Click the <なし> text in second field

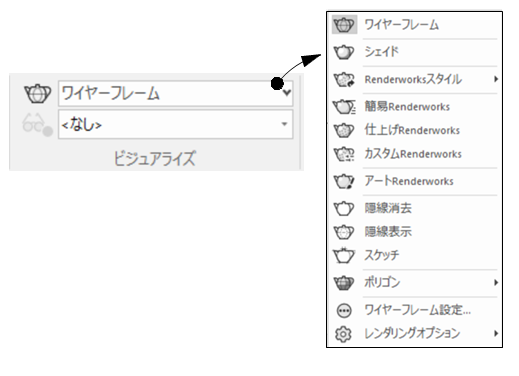pyautogui.click(x=82, y=125)
